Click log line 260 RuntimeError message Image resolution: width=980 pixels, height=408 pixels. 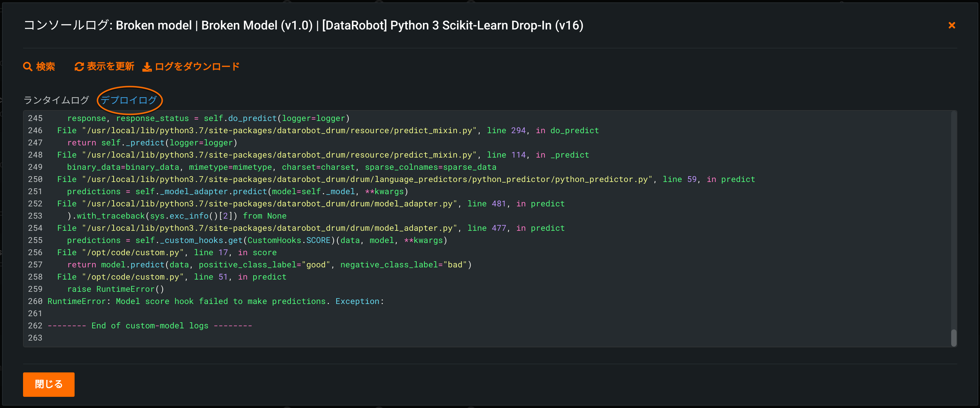click(215, 301)
